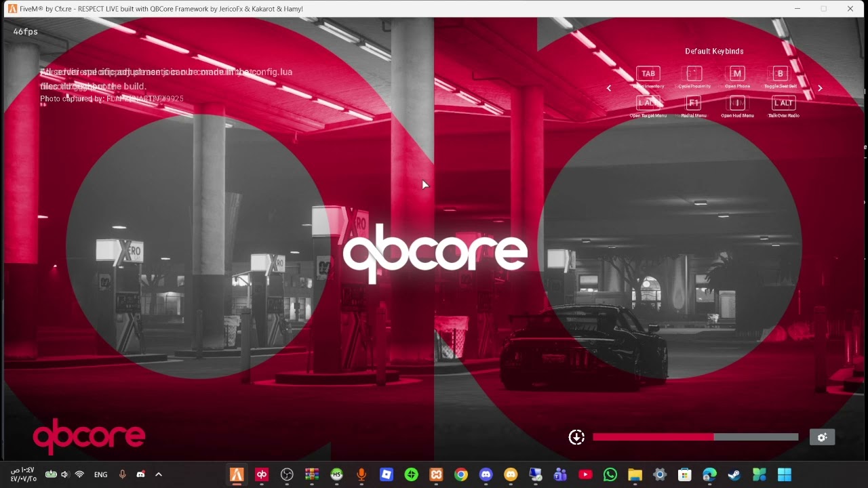
Task: Click the Cycle Proximity keybind icon
Action: (x=693, y=74)
